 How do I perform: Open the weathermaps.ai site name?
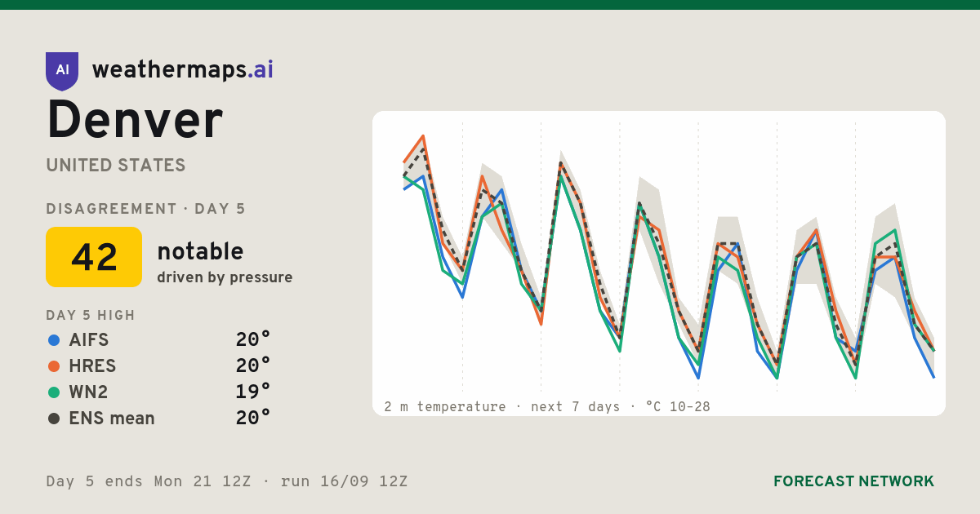coord(183,70)
